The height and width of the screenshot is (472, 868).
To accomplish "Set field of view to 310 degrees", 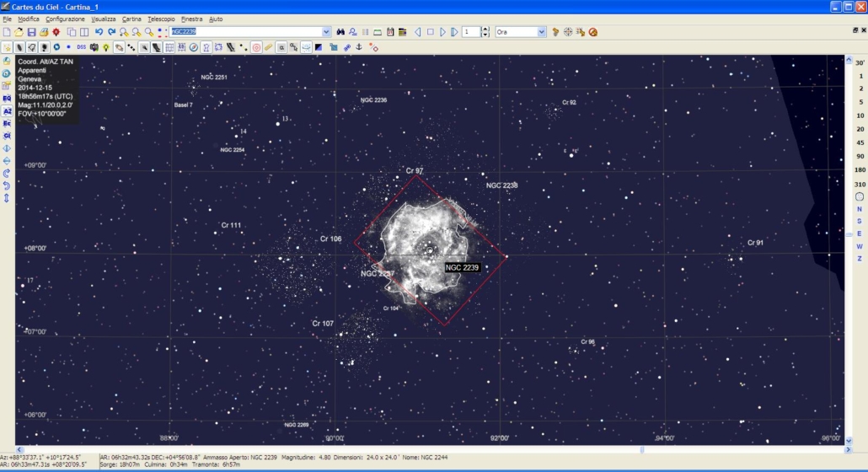I will 860,185.
